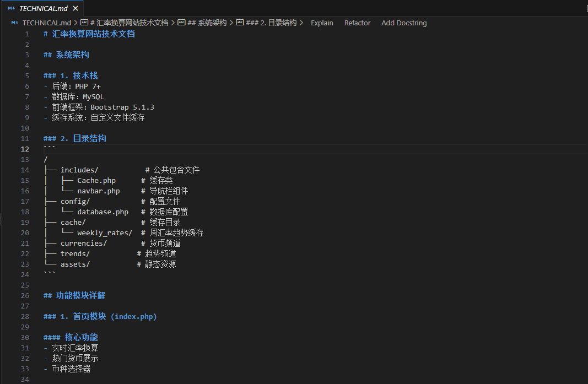
Task: Click comment '# 公共包含文件'
Action: pyautogui.click(x=172, y=170)
